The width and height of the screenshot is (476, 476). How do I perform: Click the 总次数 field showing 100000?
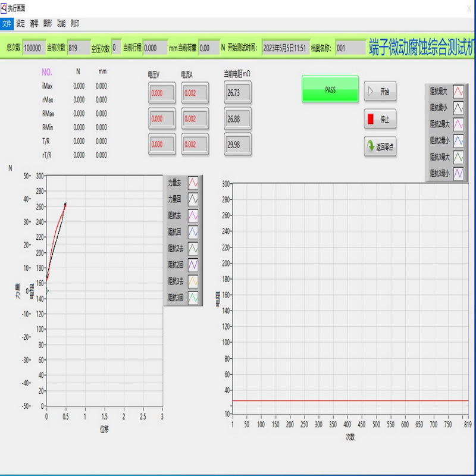33,48
